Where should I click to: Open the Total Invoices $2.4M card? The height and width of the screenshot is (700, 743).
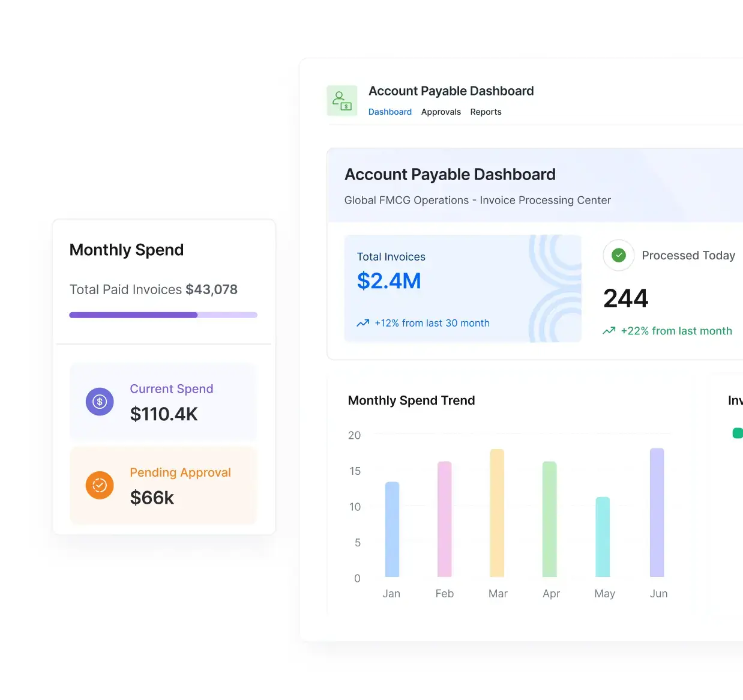tap(462, 288)
